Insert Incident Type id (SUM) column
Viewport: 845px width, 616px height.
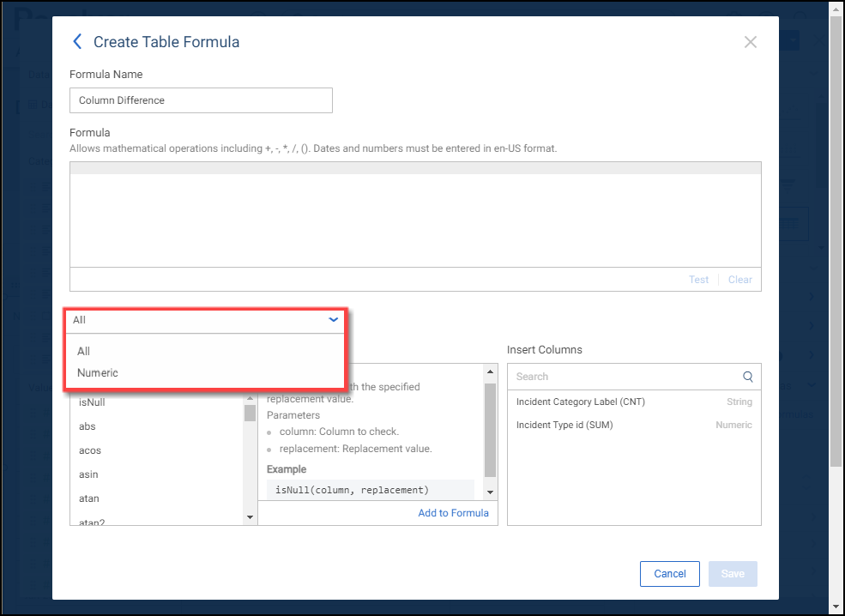564,425
